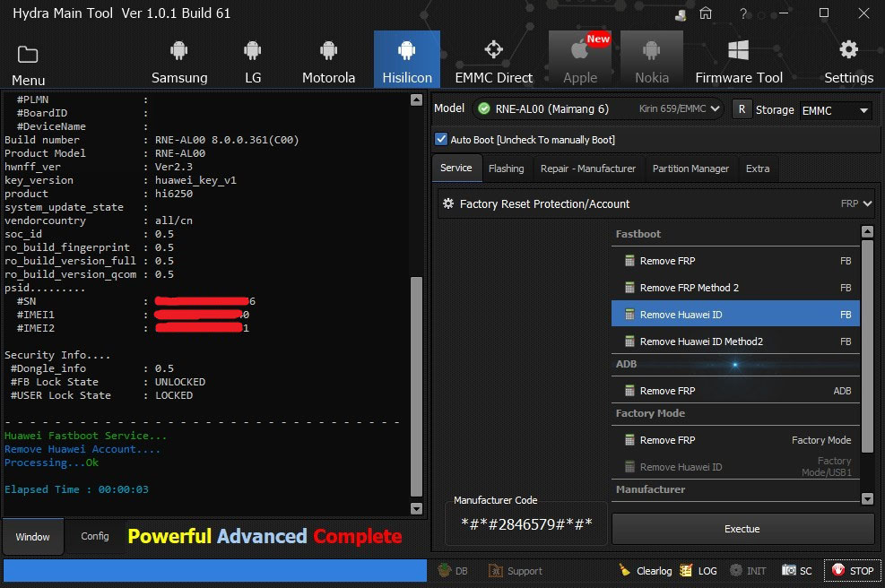885x588 pixels.
Task: Switch to the Flashing tab
Action: [x=506, y=169]
